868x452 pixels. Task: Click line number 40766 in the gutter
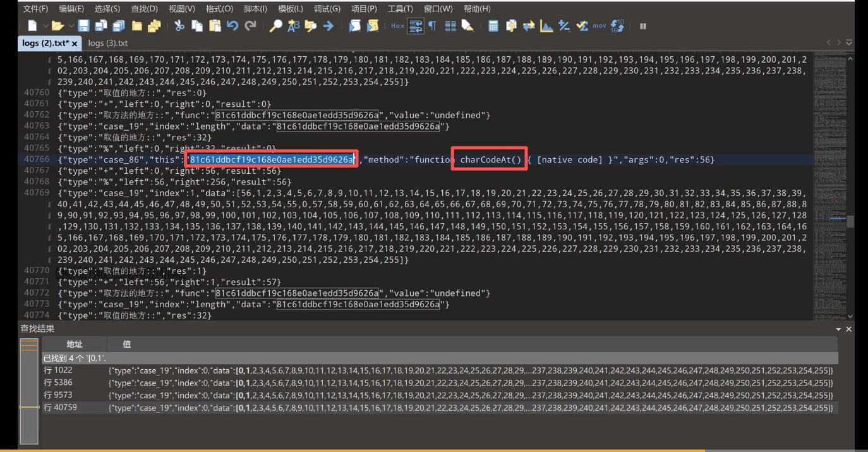click(x=37, y=159)
